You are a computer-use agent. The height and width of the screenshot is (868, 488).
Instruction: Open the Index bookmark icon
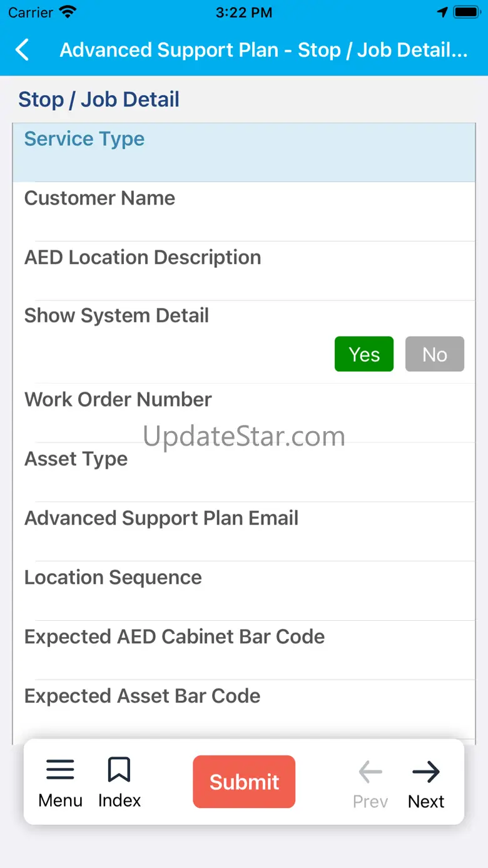click(119, 770)
